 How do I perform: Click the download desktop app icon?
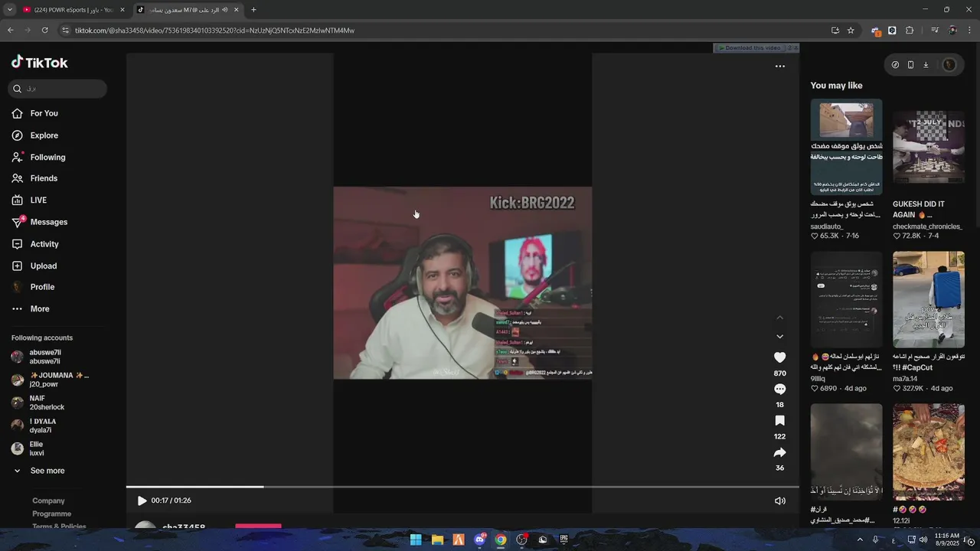point(926,65)
